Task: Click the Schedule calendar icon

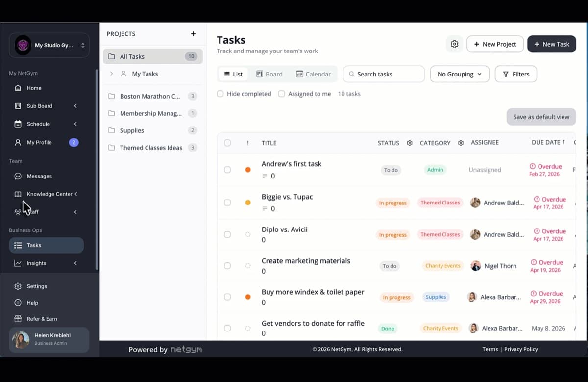Action: [18, 124]
